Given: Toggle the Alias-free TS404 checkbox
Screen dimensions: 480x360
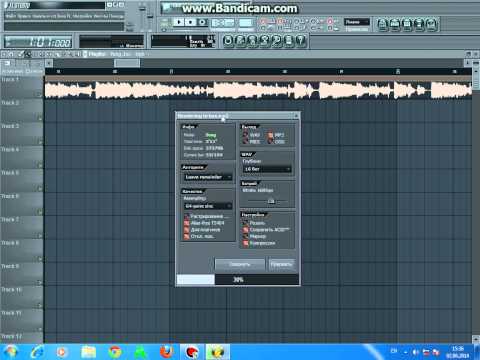Looking at the screenshot, I should 187,223.
